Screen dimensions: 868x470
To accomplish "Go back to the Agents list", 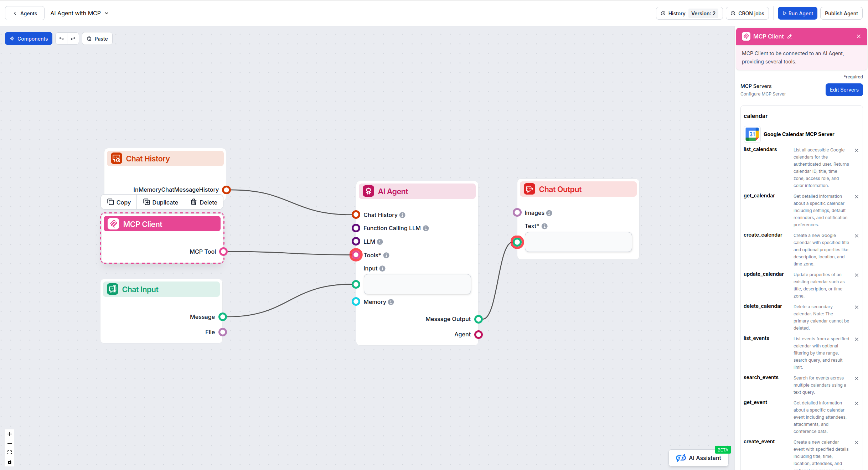I will point(24,13).
